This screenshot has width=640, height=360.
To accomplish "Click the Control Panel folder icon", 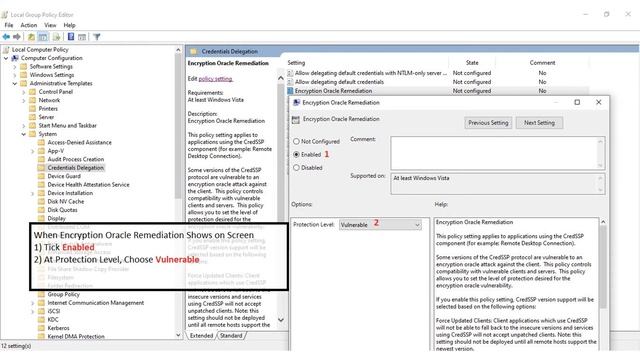I will 33,92.
